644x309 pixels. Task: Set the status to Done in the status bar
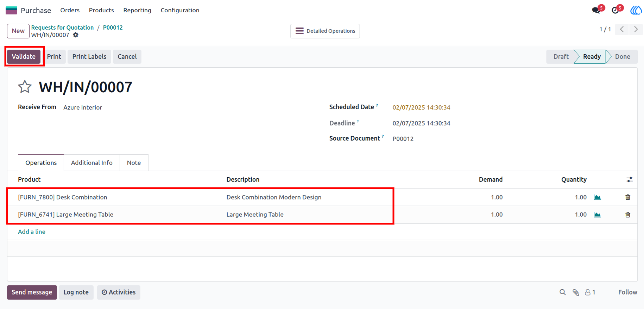[x=622, y=56]
